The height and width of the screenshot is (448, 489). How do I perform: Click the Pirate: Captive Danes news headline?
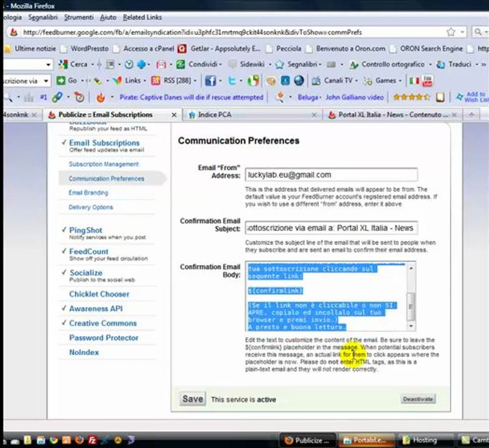[x=191, y=97]
